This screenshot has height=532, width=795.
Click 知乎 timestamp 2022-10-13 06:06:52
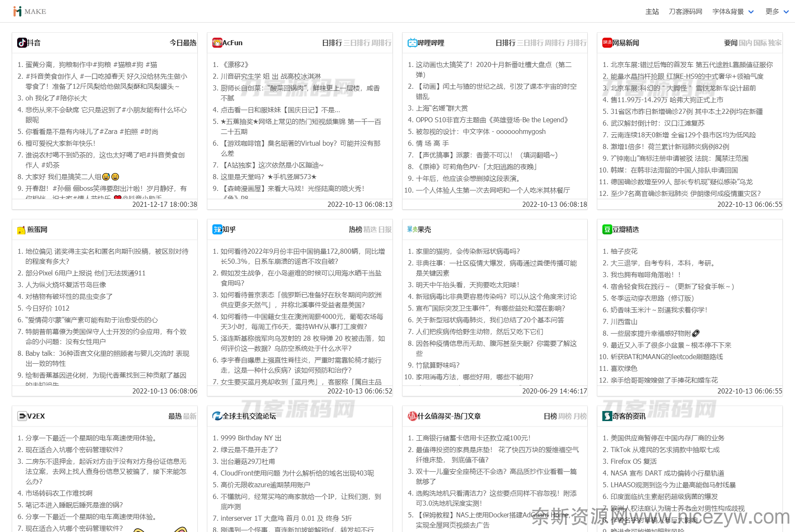click(x=360, y=391)
